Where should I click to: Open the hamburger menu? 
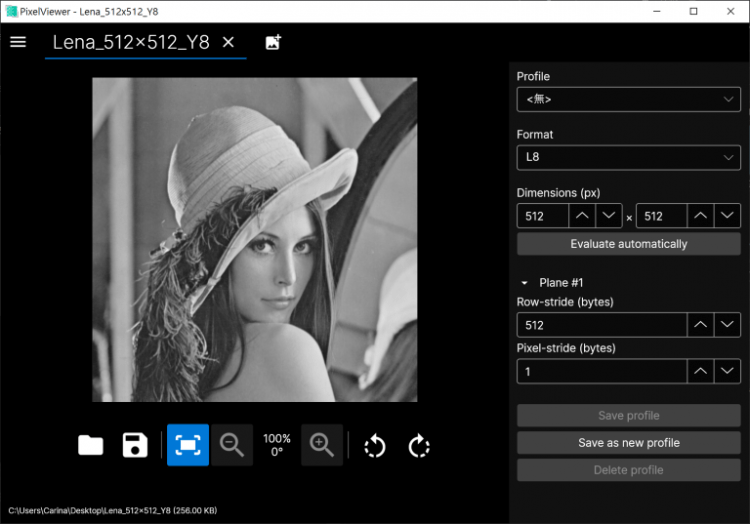pyautogui.click(x=18, y=42)
